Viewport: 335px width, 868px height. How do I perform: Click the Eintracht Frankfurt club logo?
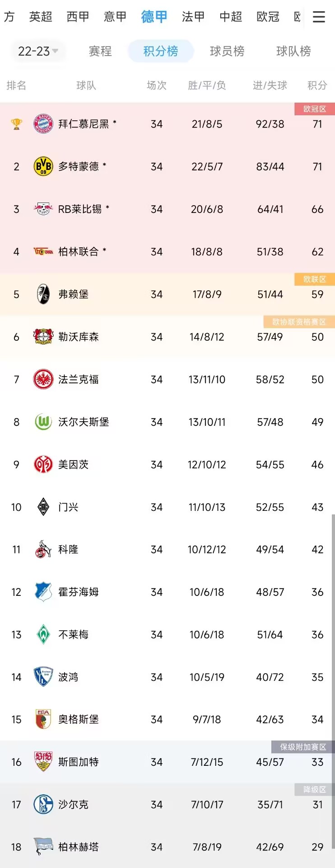[x=43, y=379]
